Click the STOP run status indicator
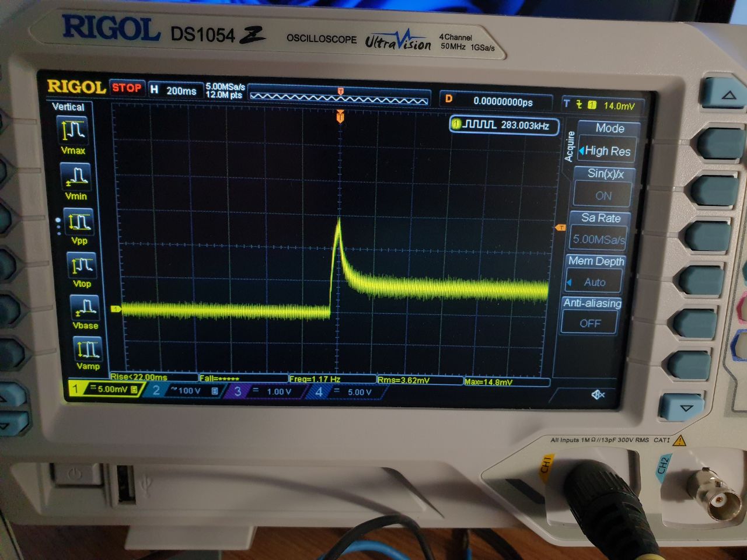The height and width of the screenshot is (560, 747). click(x=127, y=87)
